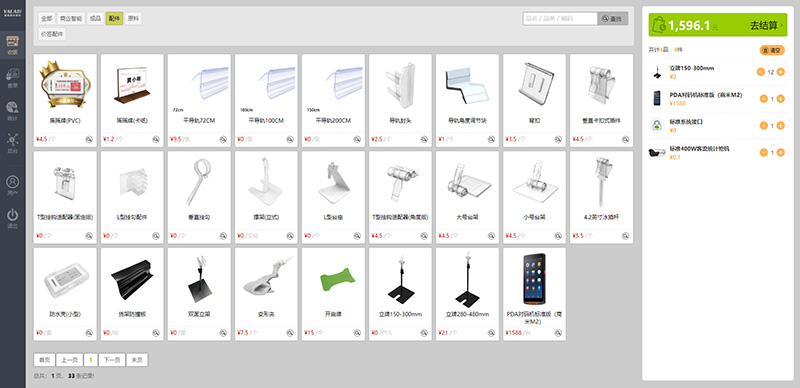Open the 后台 backend network icon

point(12,143)
